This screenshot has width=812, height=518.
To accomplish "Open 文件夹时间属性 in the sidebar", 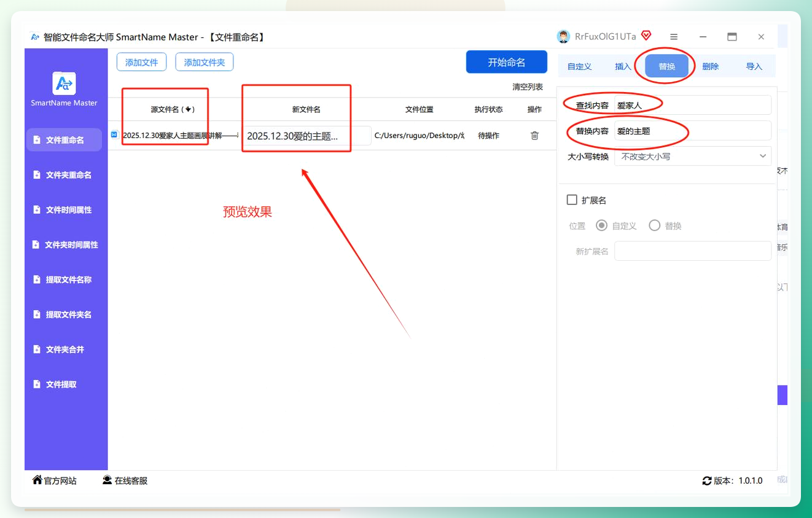I will [x=64, y=245].
